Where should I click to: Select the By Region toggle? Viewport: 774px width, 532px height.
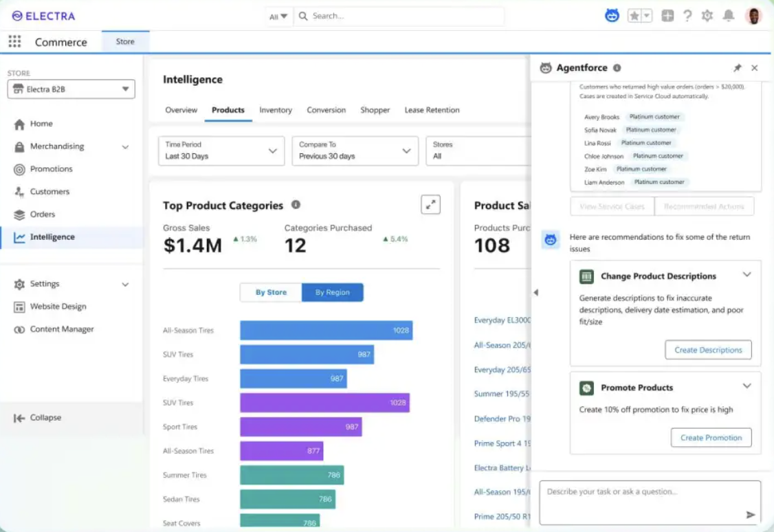332,292
